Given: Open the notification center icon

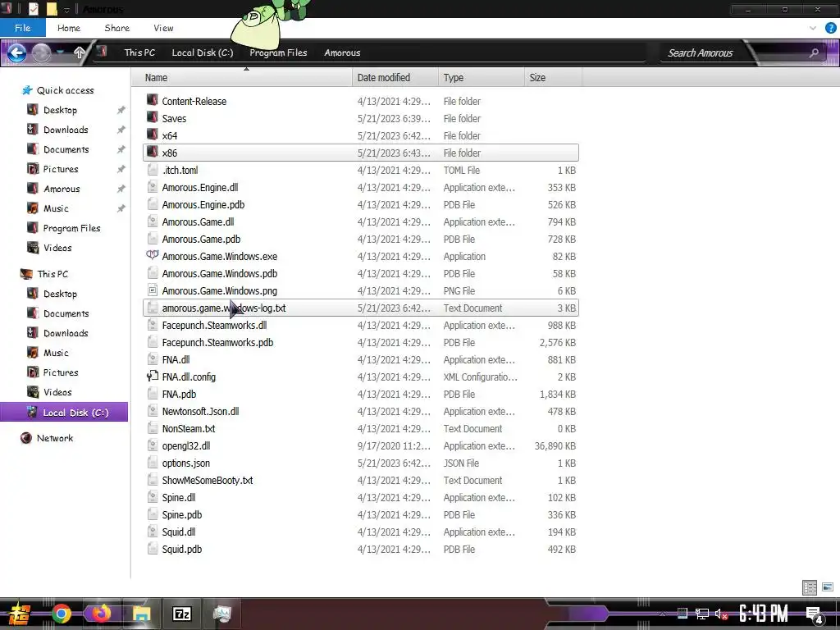Looking at the screenshot, I should click(x=815, y=614).
